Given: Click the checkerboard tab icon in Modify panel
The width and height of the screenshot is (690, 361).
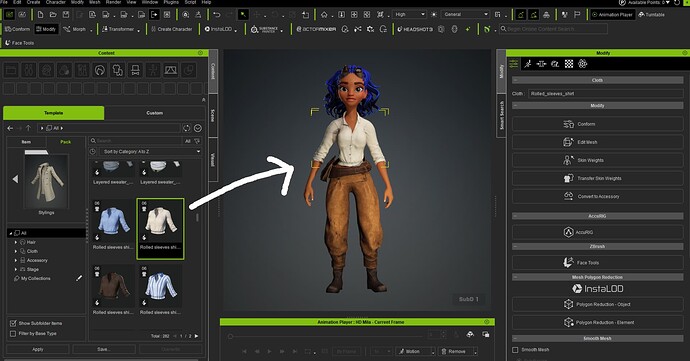Looking at the screenshot, I should [569, 64].
